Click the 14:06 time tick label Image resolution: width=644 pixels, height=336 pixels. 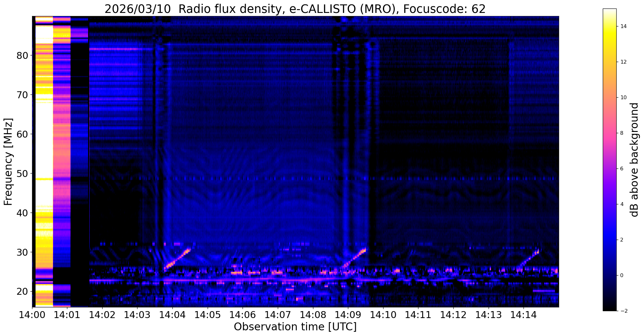pos(243,315)
